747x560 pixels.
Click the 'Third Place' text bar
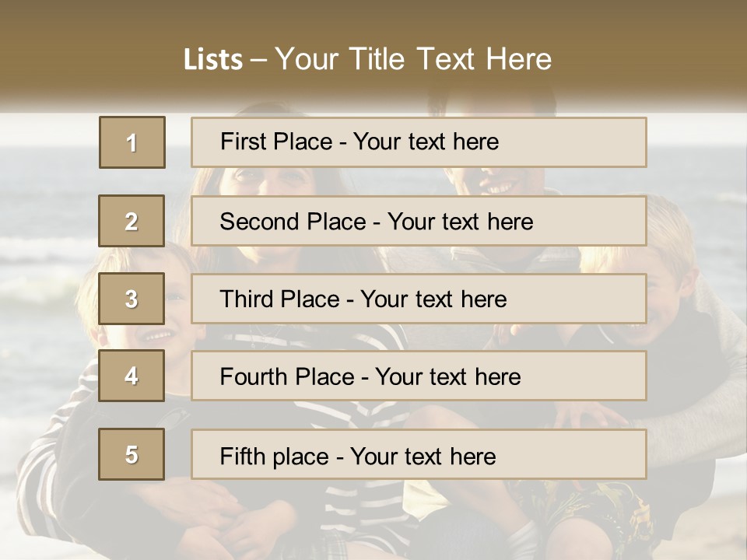click(x=419, y=299)
